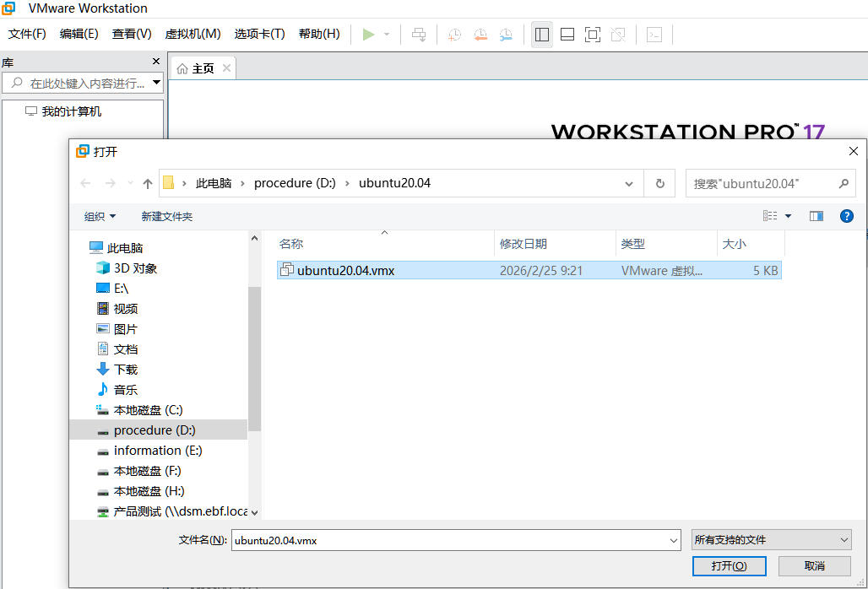
Task: Click the green power-on play button
Action: pos(368,35)
